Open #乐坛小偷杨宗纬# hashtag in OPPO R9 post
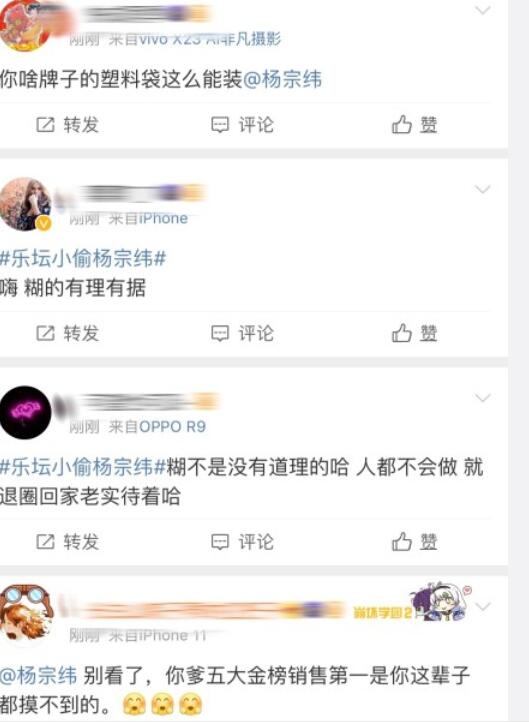The width and height of the screenshot is (529, 722). coord(83,467)
